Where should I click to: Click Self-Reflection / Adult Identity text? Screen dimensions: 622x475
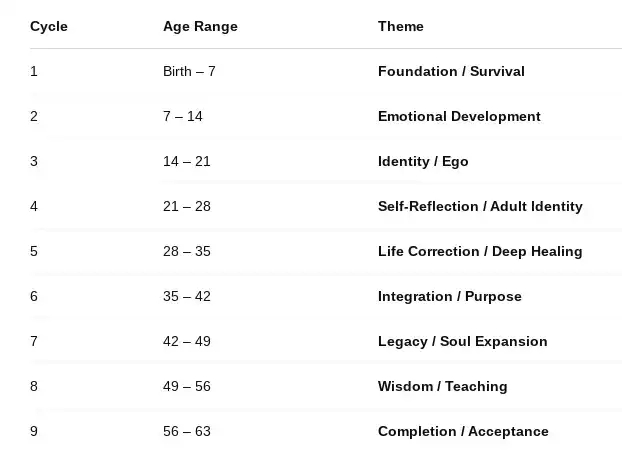(x=480, y=206)
